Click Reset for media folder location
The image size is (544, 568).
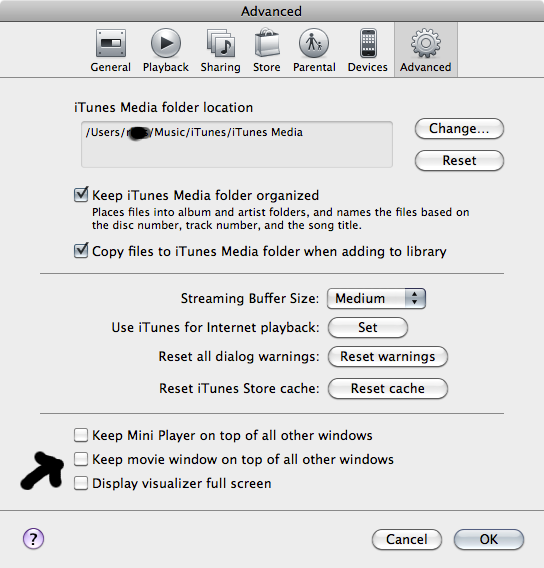tap(459, 160)
